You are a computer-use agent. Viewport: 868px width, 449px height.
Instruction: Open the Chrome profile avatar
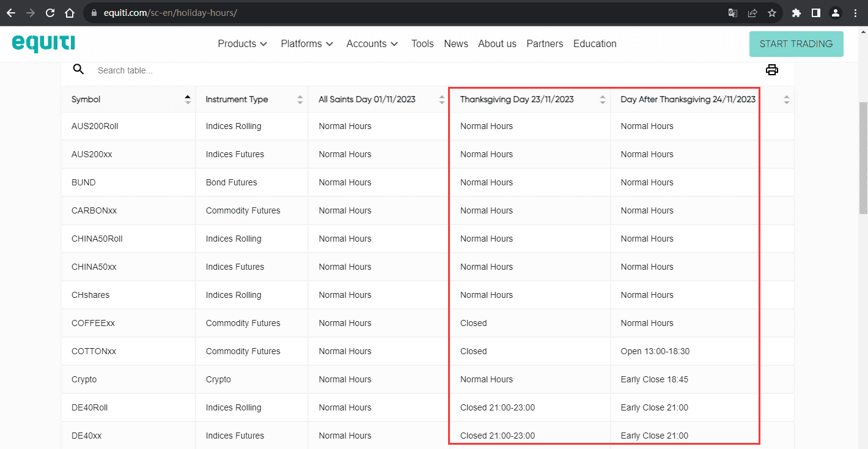point(836,13)
